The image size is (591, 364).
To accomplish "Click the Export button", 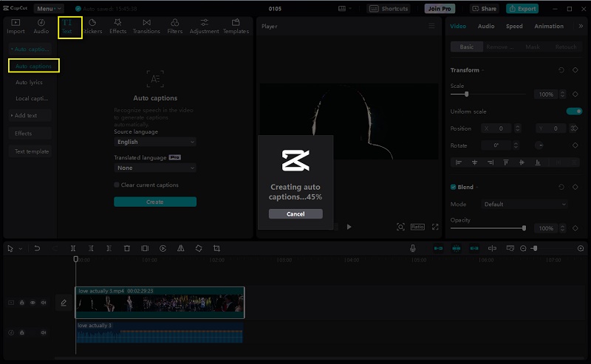I will click(522, 8).
